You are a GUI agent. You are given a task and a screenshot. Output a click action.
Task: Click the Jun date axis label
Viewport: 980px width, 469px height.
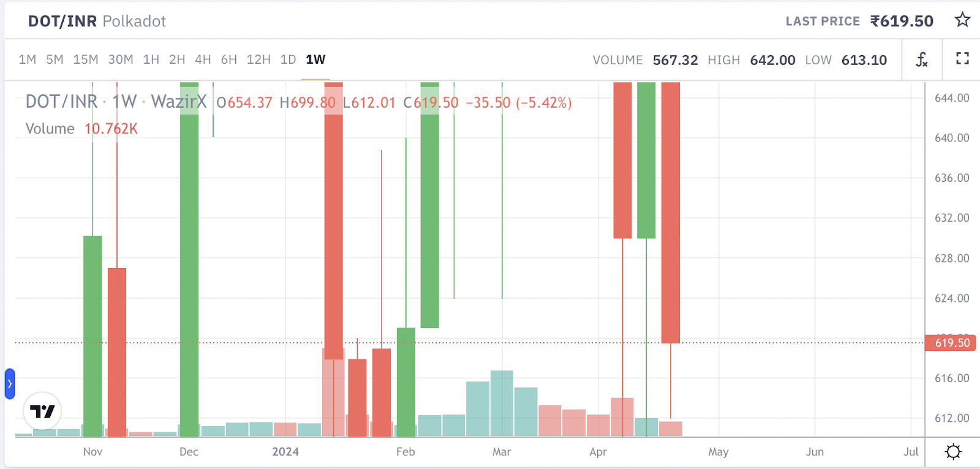point(815,452)
